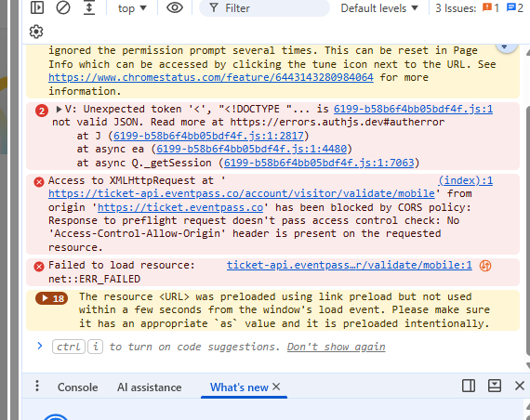Open the ticket-api.eventpass…r/validate/mobile:1 link
530x420 pixels.
click(350, 265)
